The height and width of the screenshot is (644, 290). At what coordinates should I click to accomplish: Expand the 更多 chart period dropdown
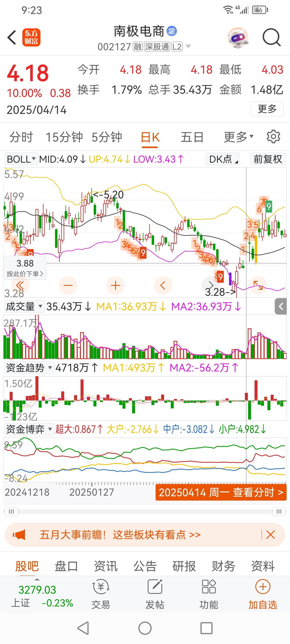238,137
